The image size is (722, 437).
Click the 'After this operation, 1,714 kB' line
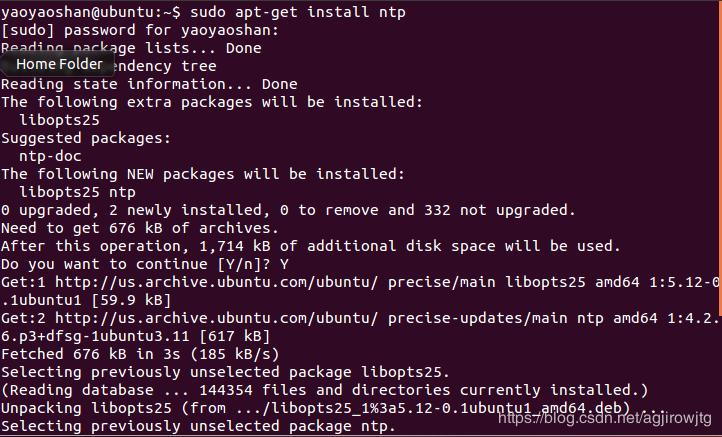[x=311, y=246]
